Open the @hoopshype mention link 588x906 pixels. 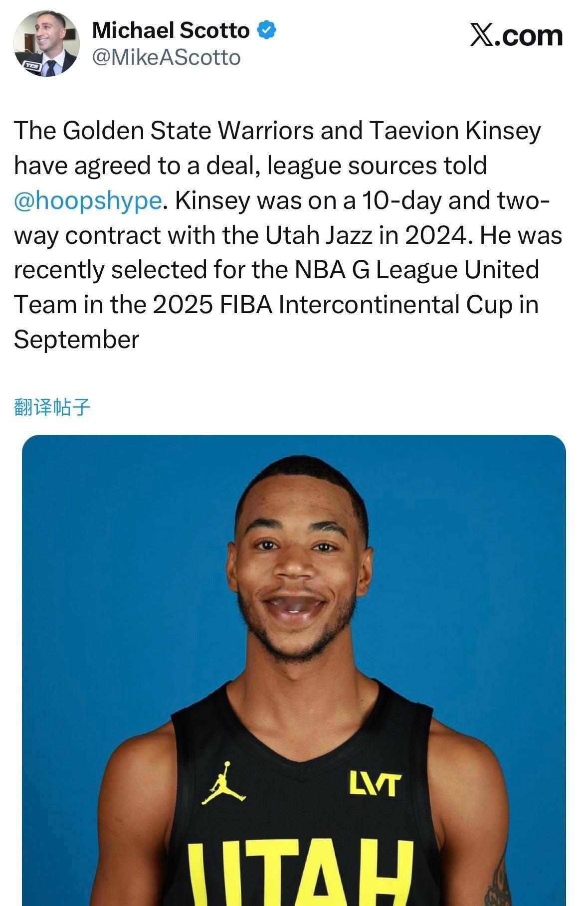(x=88, y=200)
